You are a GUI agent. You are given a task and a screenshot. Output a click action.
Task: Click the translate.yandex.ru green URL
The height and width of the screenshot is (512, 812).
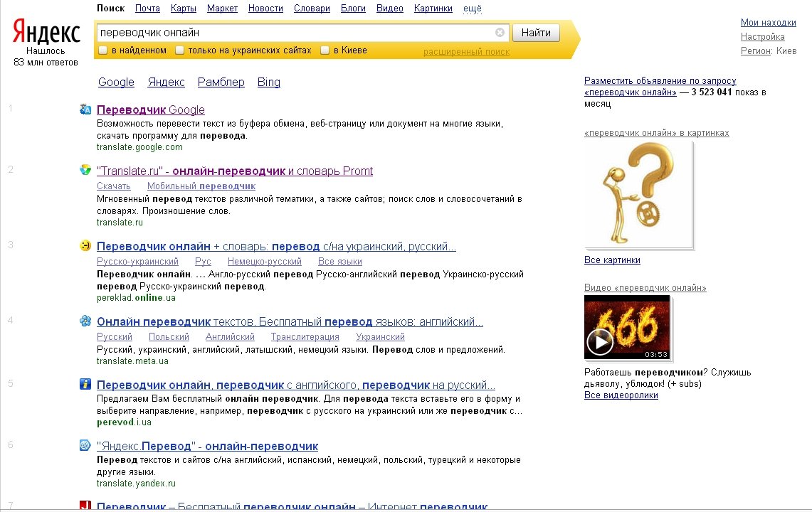tap(136, 483)
